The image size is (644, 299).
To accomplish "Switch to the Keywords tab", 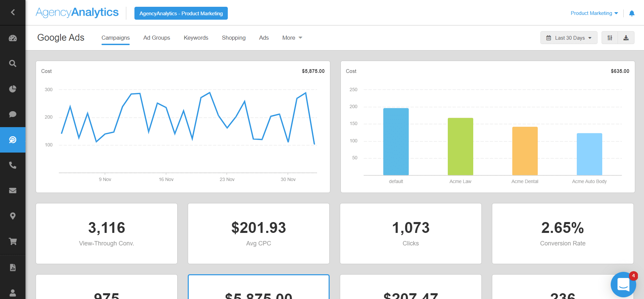I will click(x=196, y=38).
